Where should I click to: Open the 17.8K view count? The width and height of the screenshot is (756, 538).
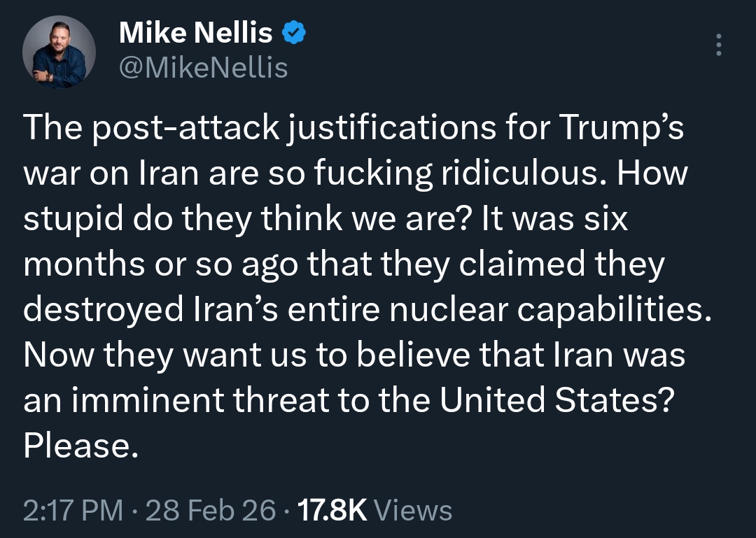(x=332, y=510)
